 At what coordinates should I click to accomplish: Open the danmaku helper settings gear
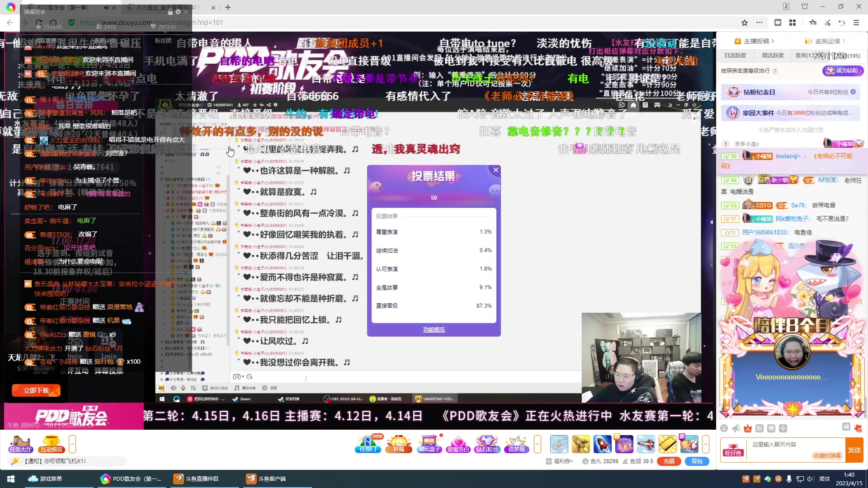pos(178,12)
